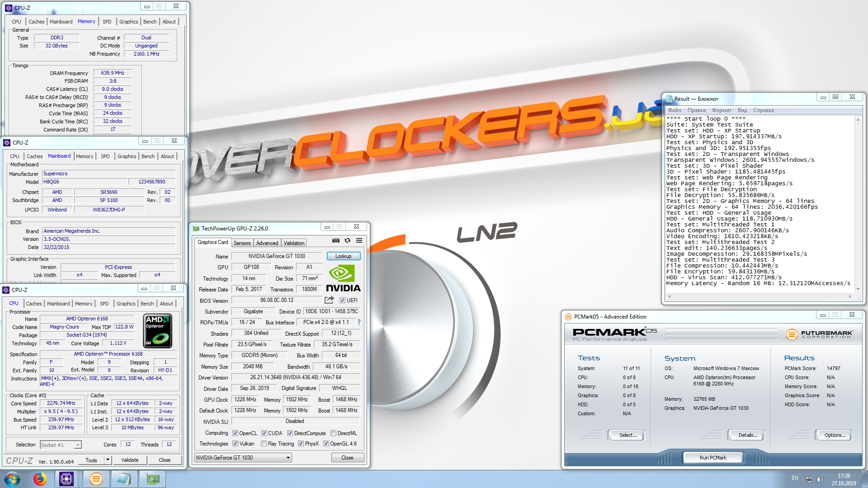Click Show Desktop button at taskbar end
This screenshot has height=488, width=868.
864,479
